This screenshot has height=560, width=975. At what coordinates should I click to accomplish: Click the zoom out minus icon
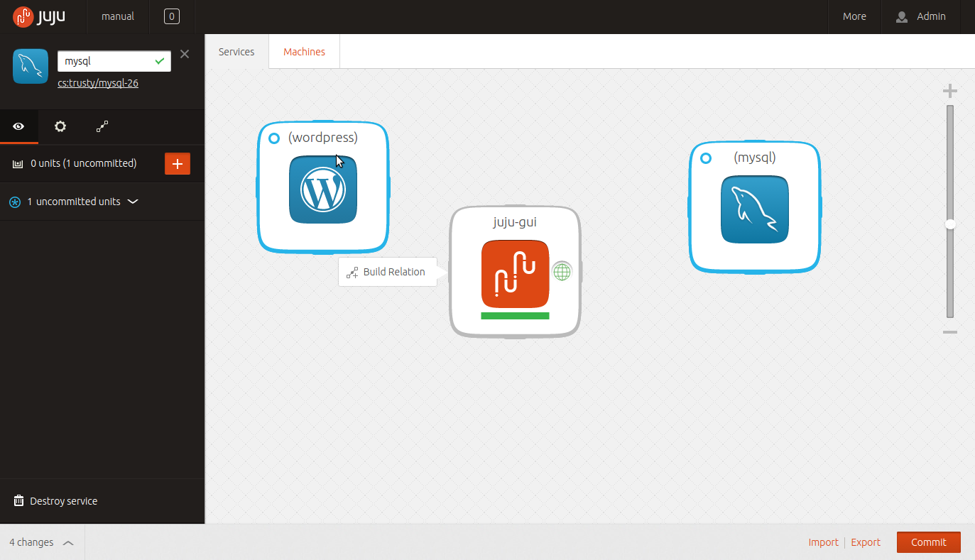click(x=949, y=332)
